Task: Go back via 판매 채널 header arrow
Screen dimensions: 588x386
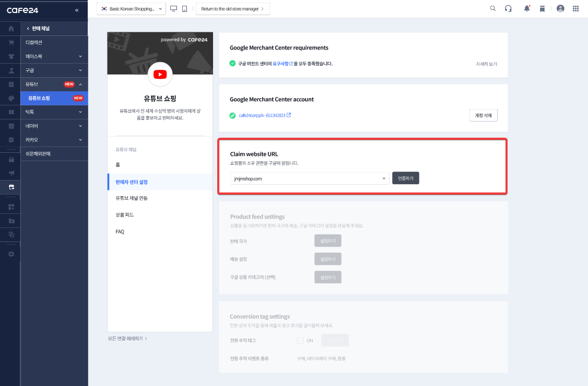Action: pyautogui.click(x=28, y=29)
